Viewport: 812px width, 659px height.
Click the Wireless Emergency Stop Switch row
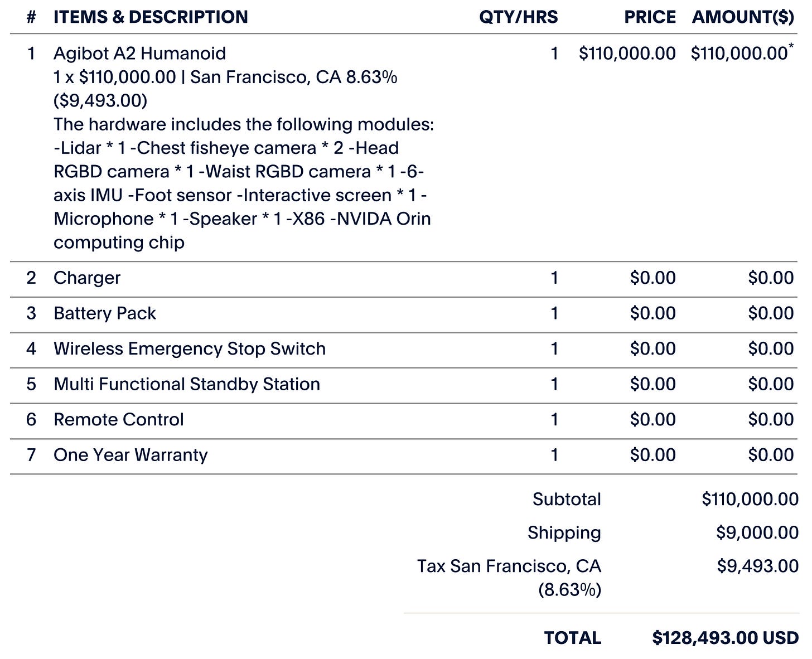(190, 349)
